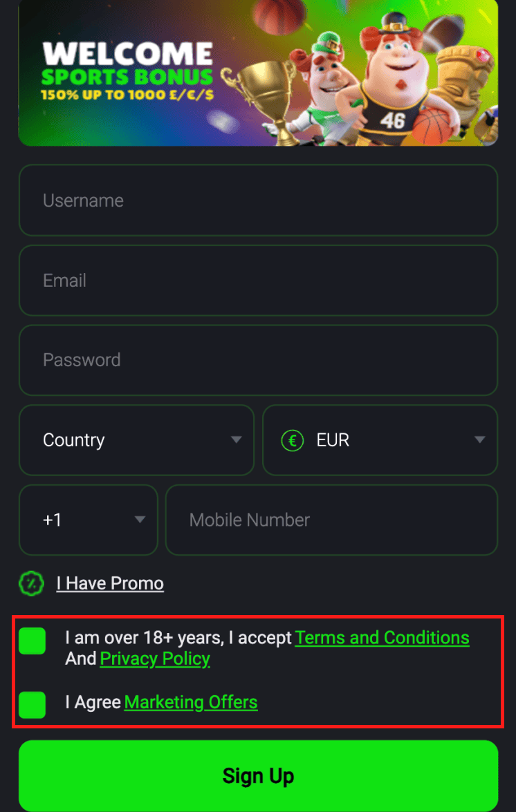This screenshot has width=516, height=812.
Task: Focus the Username input field
Action: click(258, 200)
